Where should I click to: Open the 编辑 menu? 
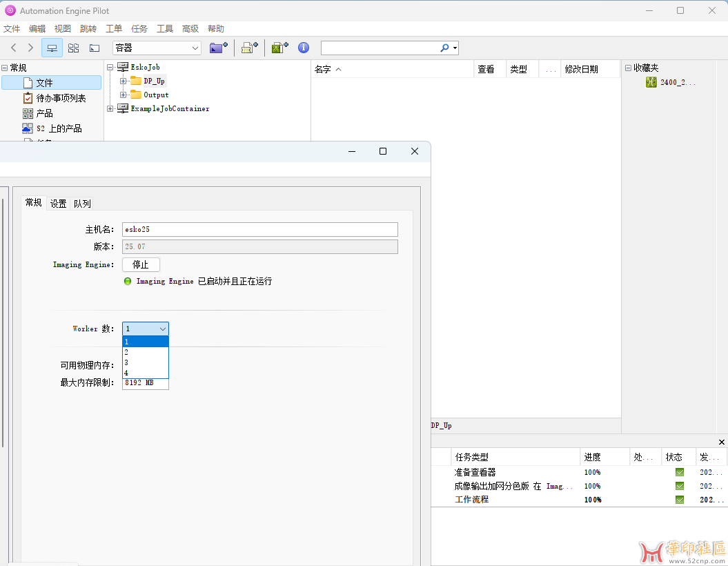pyautogui.click(x=37, y=29)
